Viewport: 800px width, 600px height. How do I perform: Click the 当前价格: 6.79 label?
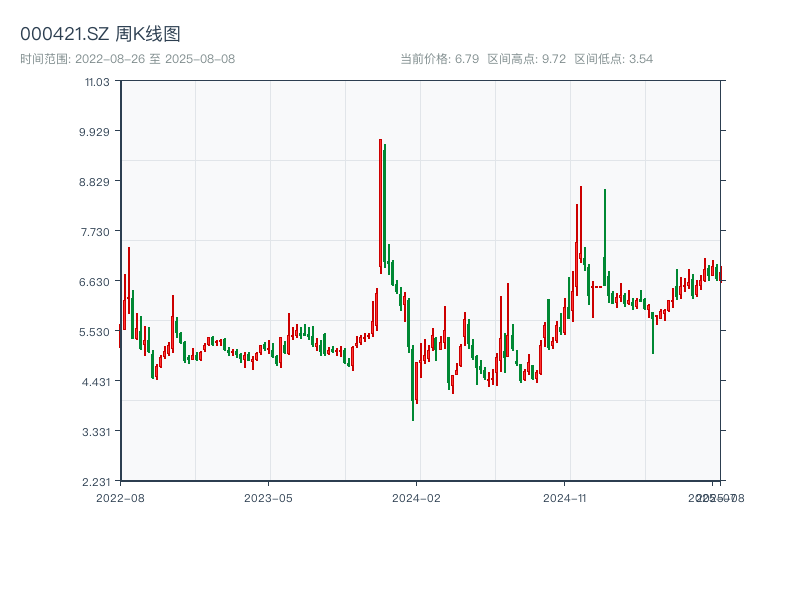pyautogui.click(x=439, y=59)
